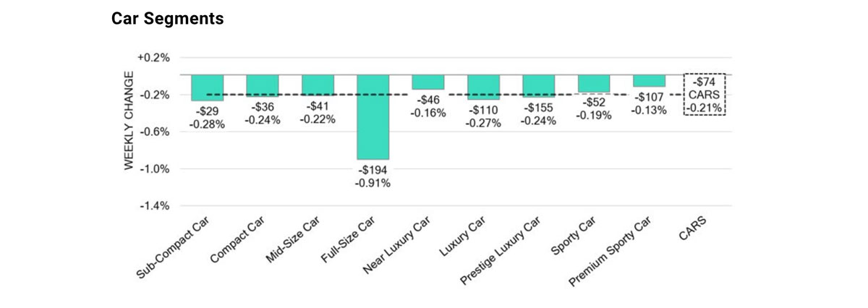Click the -$29 data label
868x308 pixels.
pos(208,111)
